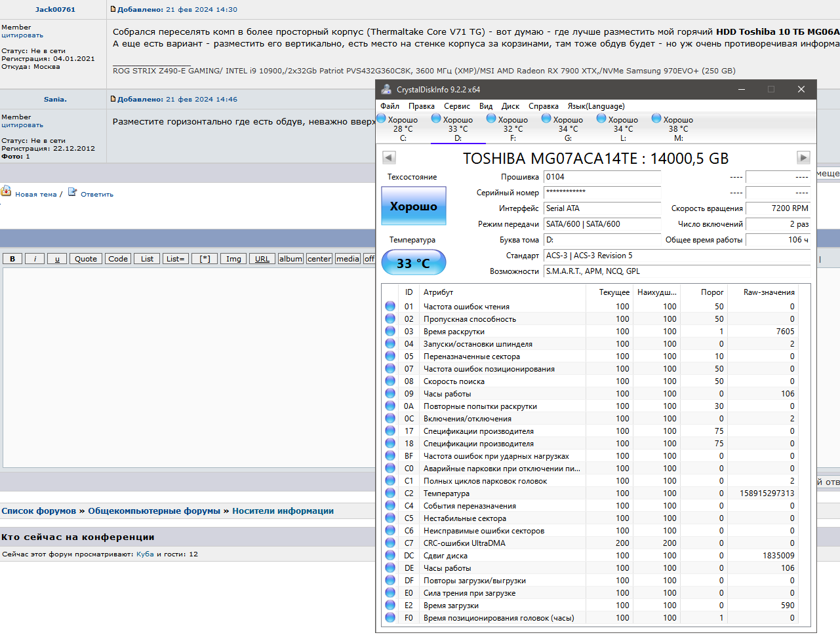Click the Img button in the forum editor
Image resolution: width=840 pixels, height=637 pixels.
[233, 259]
